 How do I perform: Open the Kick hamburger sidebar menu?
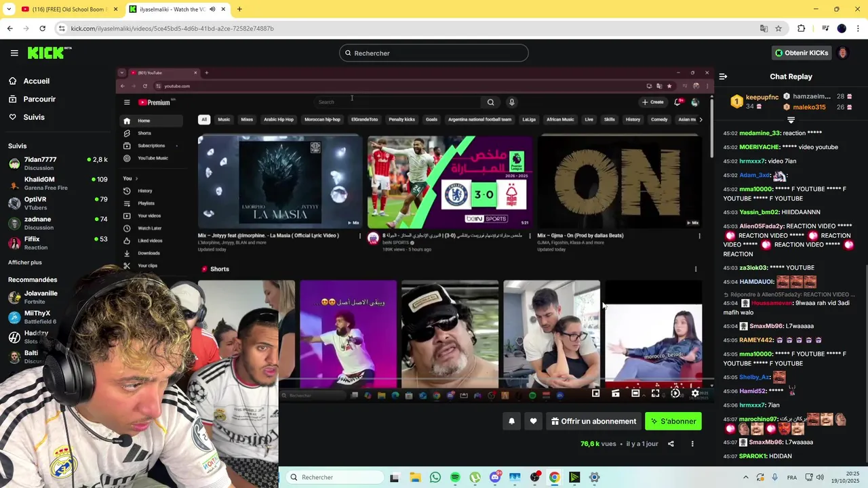[x=14, y=53]
